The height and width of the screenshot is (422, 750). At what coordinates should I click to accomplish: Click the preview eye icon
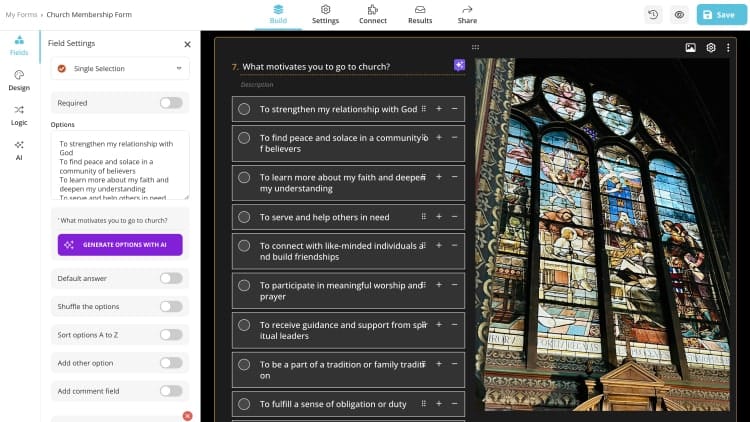679,15
